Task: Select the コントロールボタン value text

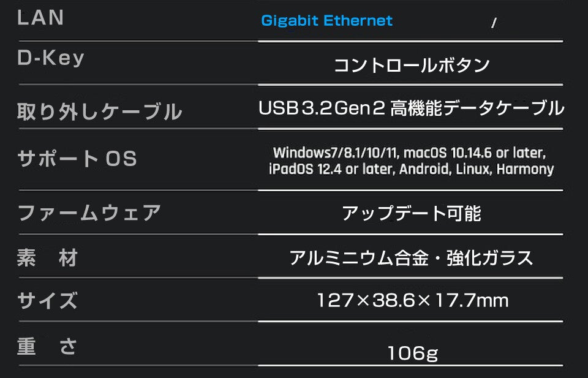Action: point(412,66)
